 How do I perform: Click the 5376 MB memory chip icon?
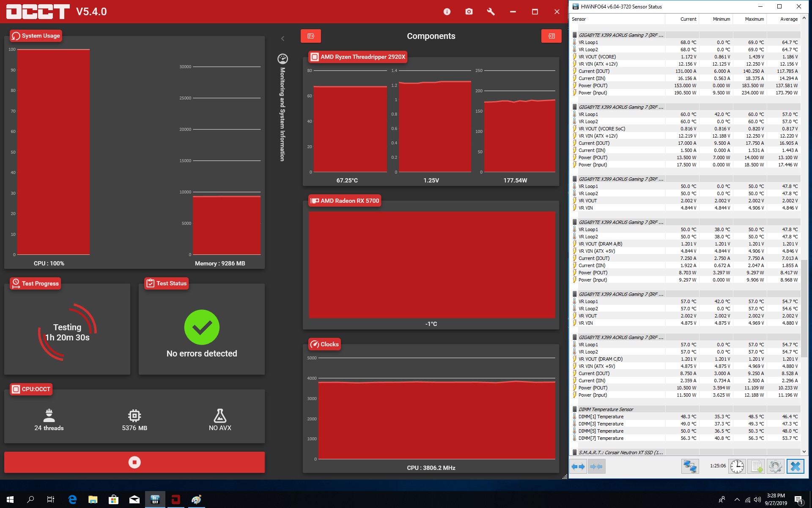134,415
